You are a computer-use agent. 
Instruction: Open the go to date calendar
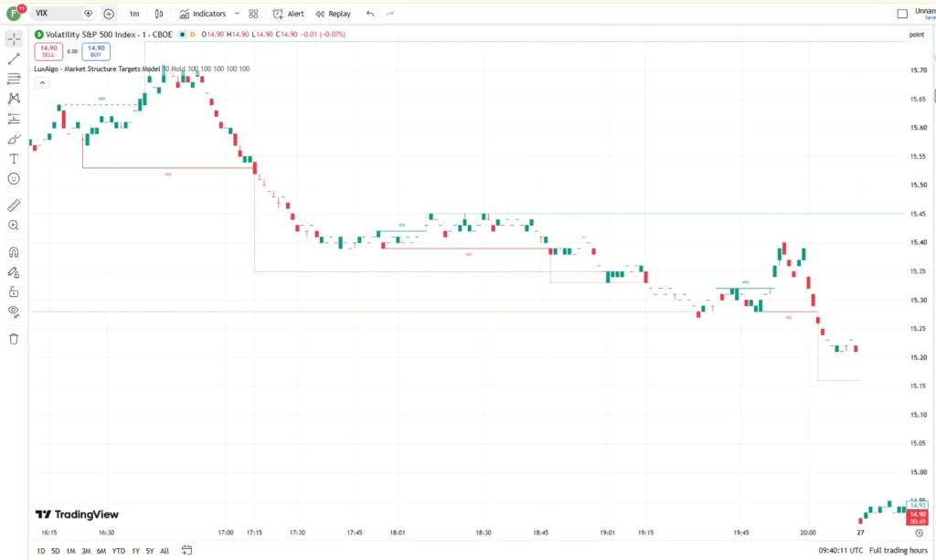pyautogui.click(x=186, y=551)
